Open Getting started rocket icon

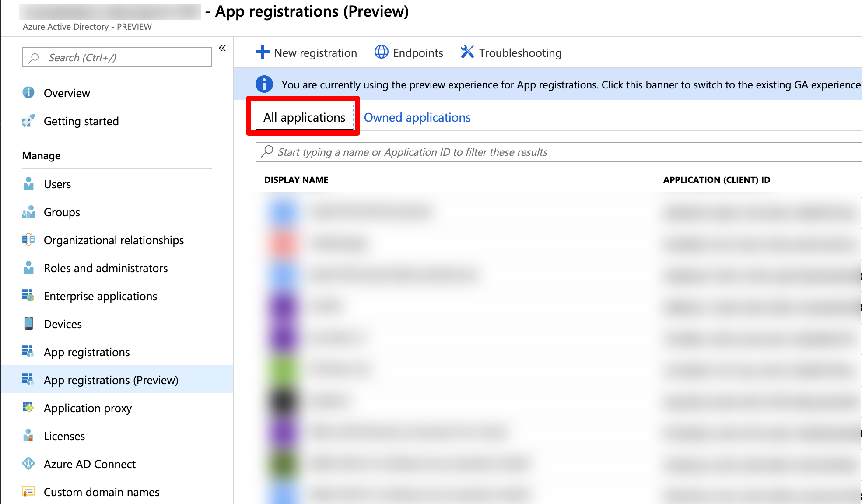point(28,121)
